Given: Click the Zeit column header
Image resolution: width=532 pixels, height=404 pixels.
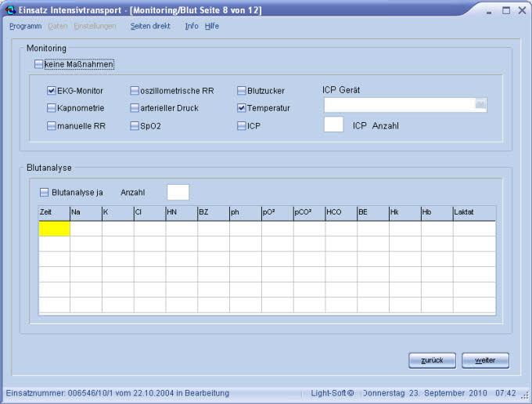Looking at the screenshot, I should point(54,213).
